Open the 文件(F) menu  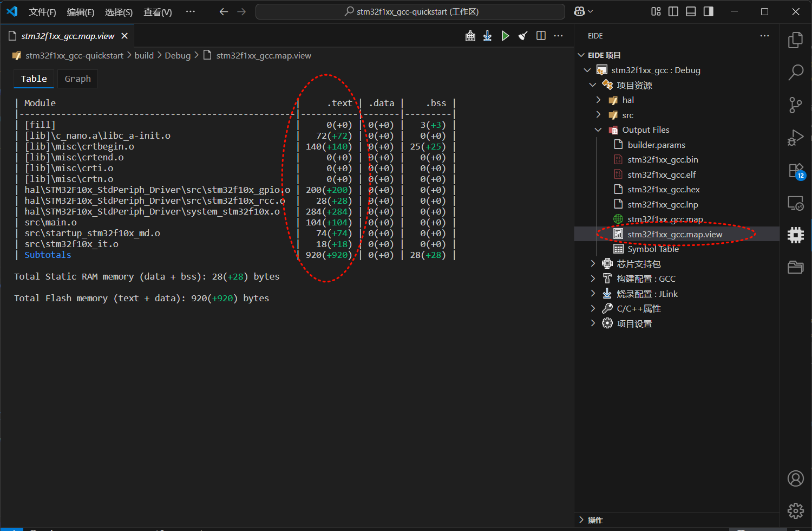click(x=42, y=12)
